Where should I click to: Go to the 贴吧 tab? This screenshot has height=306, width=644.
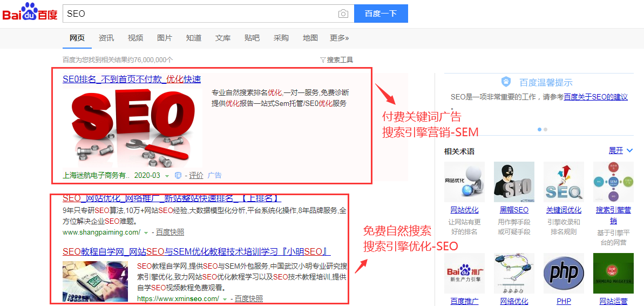point(252,38)
